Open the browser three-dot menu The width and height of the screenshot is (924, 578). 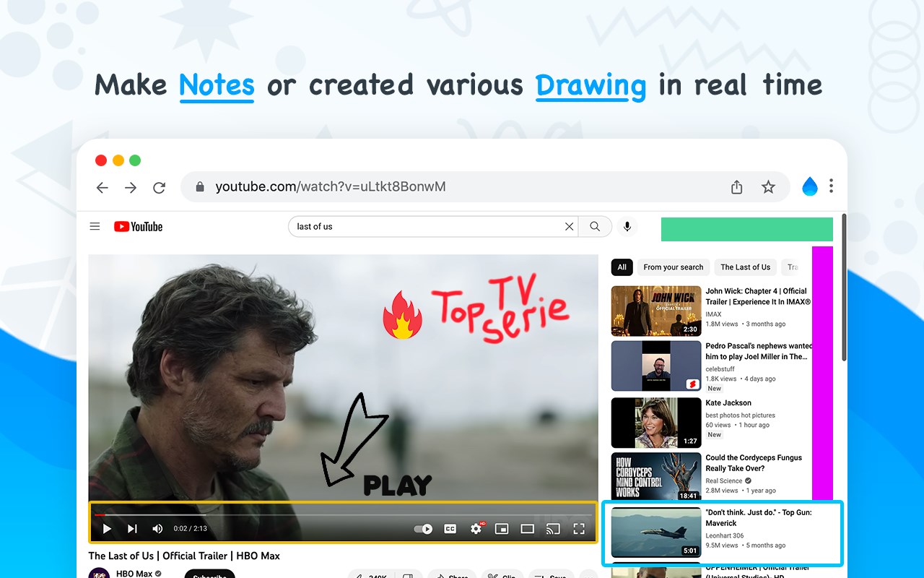[831, 186]
